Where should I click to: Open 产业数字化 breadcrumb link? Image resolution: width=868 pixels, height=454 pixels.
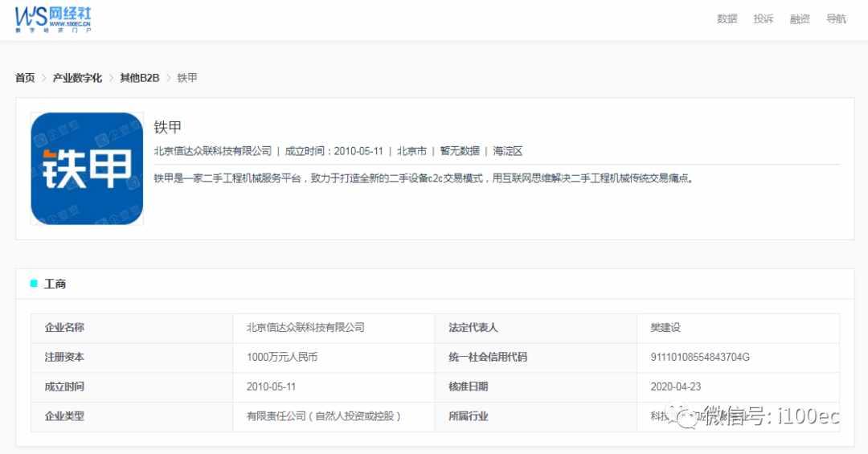[77, 78]
